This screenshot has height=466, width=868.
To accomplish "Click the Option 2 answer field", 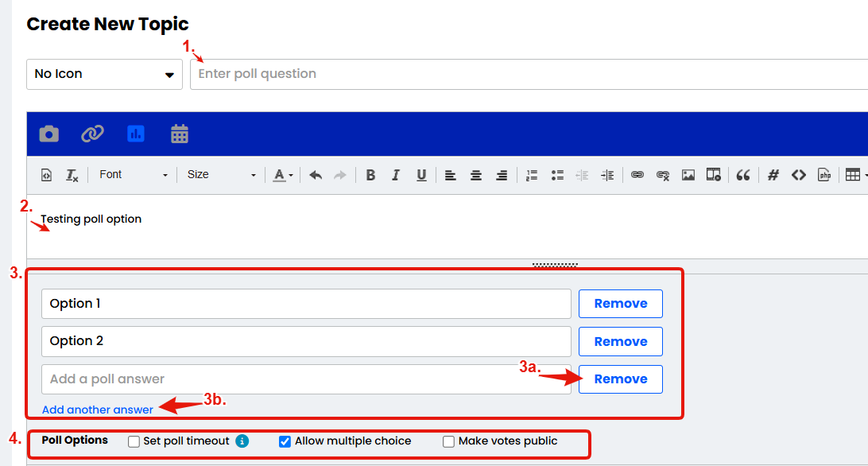I will coord(306,341).
